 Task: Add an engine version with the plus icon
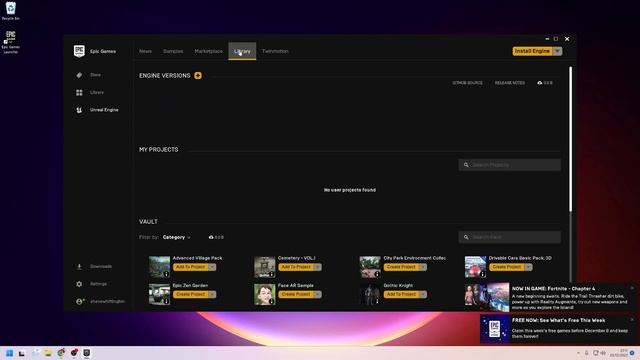(x=198, y=76)
